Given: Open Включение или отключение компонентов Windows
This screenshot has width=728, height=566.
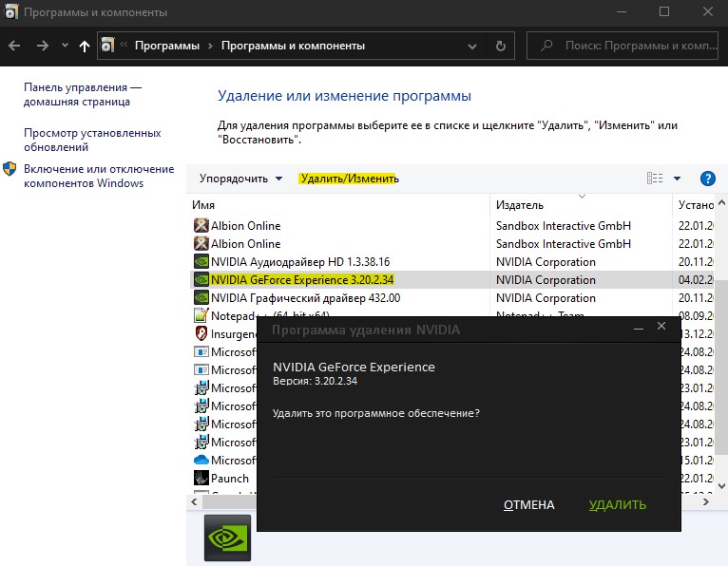Looking at the screenshot, I should point(99,176).
